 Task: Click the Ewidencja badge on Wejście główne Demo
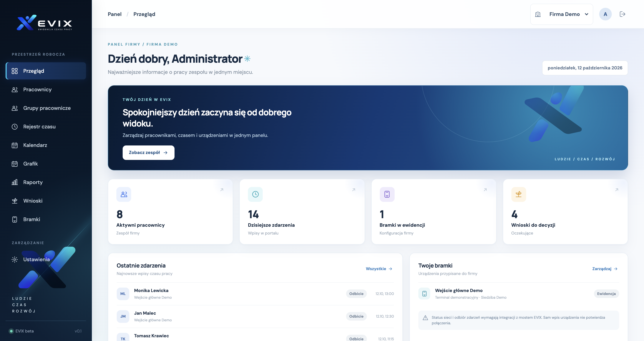point(606,294)
